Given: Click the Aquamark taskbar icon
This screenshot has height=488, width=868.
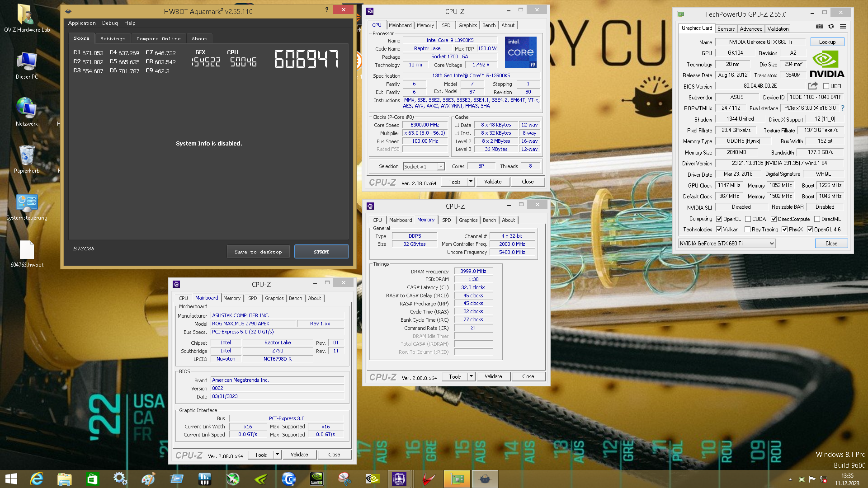Looking at the screenshot, I should click(x=485, y=479).
